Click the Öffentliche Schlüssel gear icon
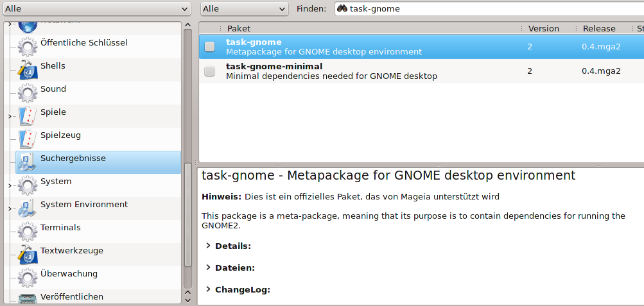The width and height of the screenshot is (644, 306). coord(28,47)
